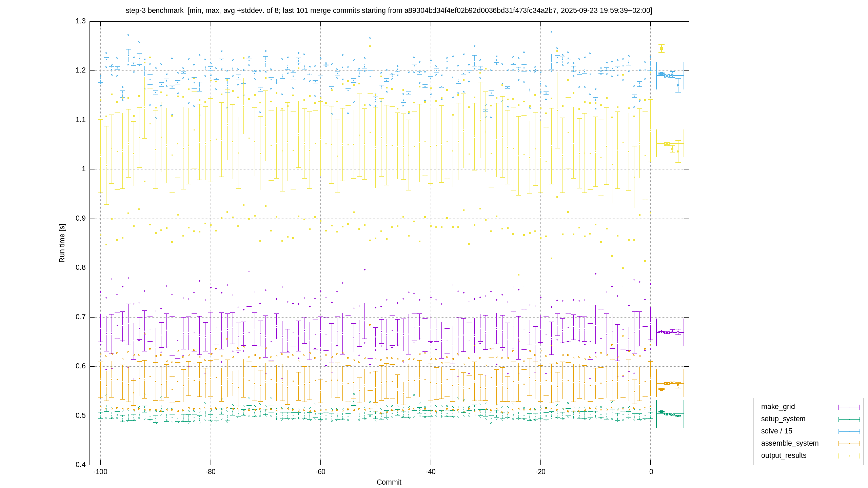Click the 0.8 tick on y-axis

81,268
